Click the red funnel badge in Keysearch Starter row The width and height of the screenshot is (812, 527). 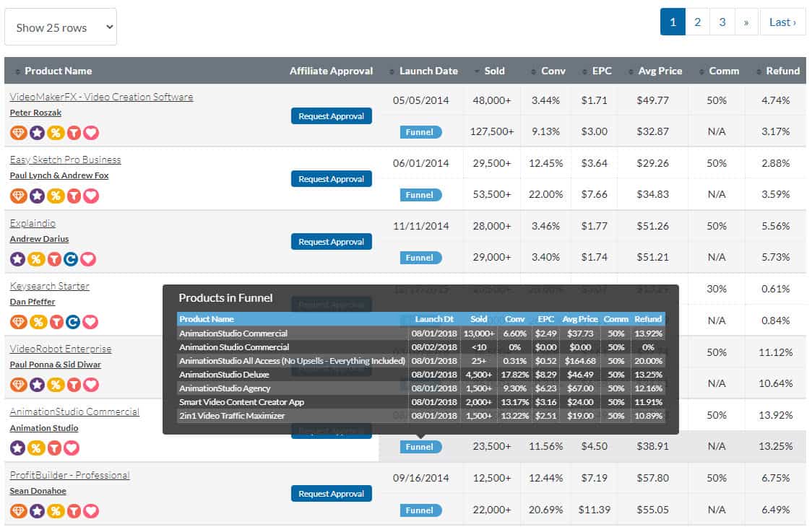pyautogui.click(x=56, y=322)
